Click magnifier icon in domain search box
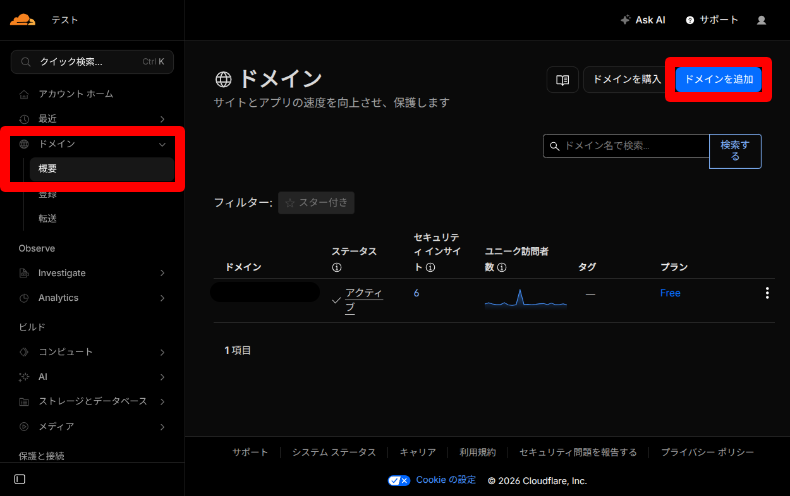Image resolution: width=790 pixels, height=496 pixels. coord(554,146)
